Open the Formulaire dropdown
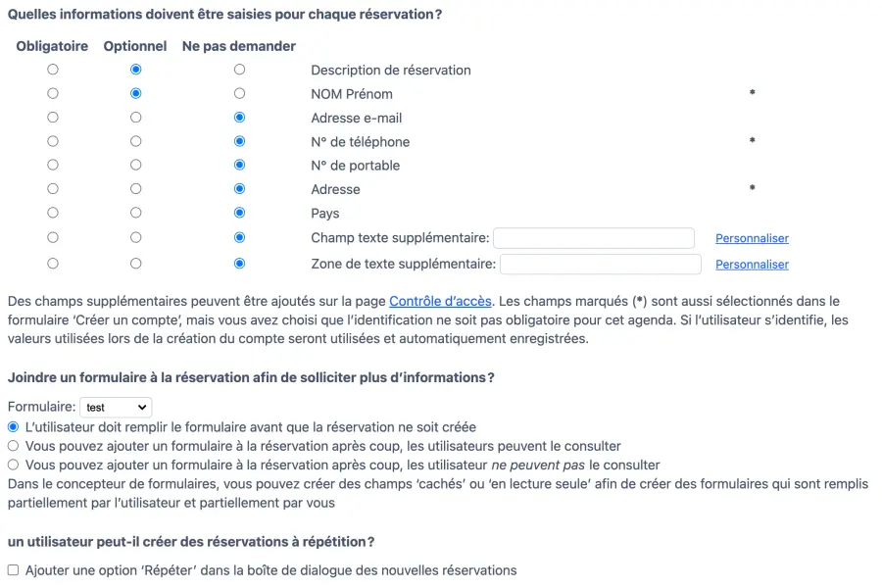The width and height of the screenshot is (882, 588). 116,407
